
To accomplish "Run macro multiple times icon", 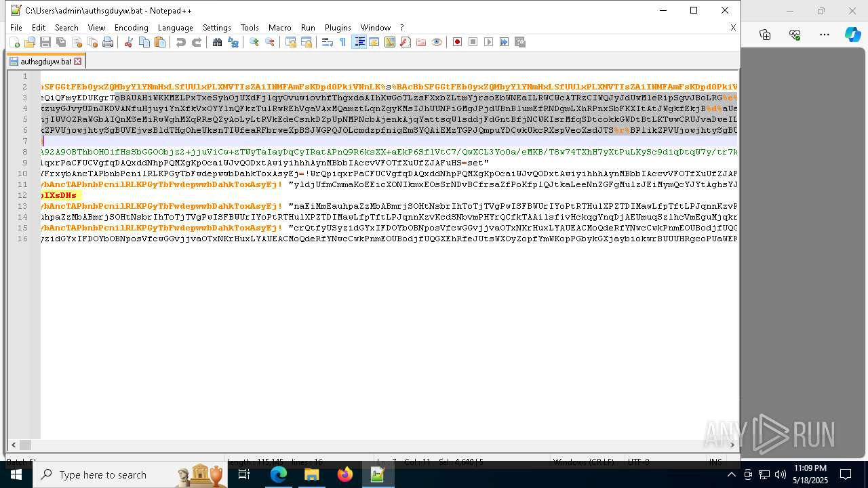I will [x=504, y=42].
